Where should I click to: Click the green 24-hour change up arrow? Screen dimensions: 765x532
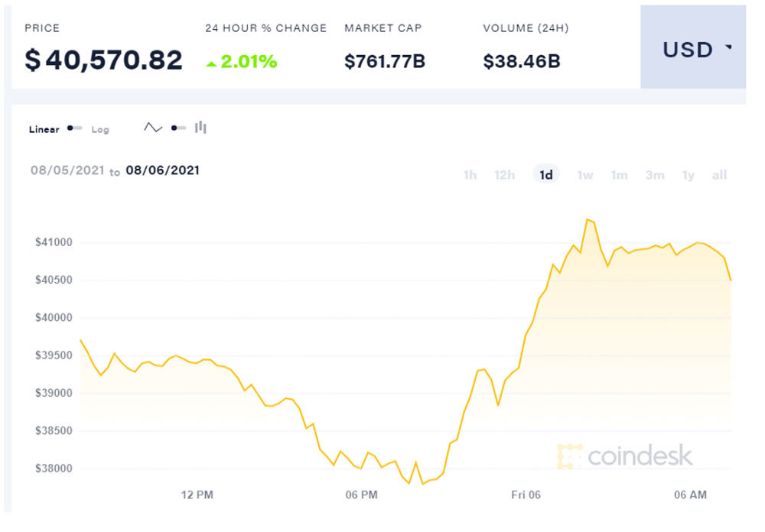[211, 63]
